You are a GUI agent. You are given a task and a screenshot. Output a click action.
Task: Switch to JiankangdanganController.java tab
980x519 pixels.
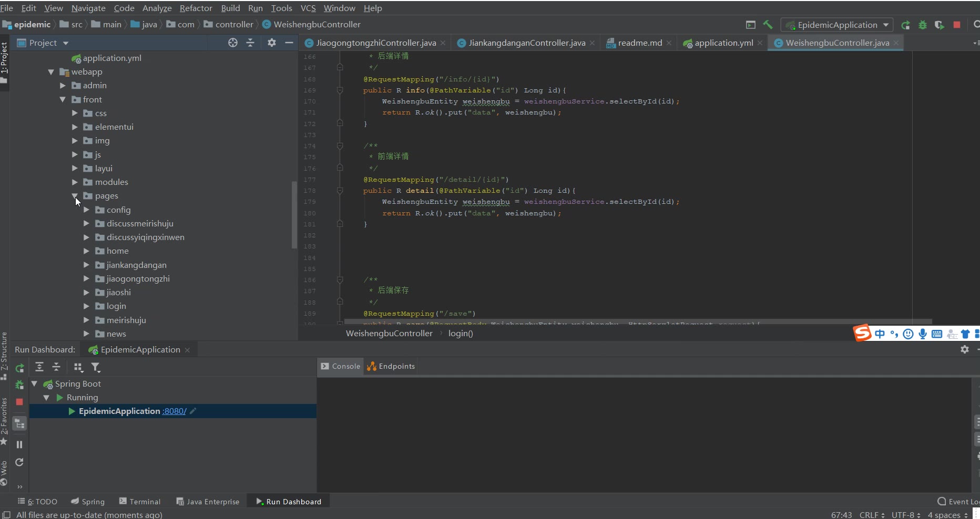526,43
